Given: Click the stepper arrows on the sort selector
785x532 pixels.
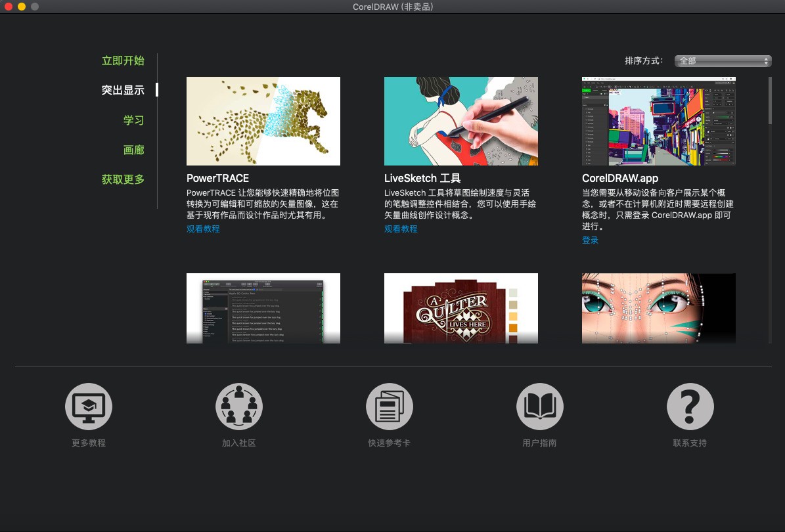Looking at the screenshot, I should [766, 60].
